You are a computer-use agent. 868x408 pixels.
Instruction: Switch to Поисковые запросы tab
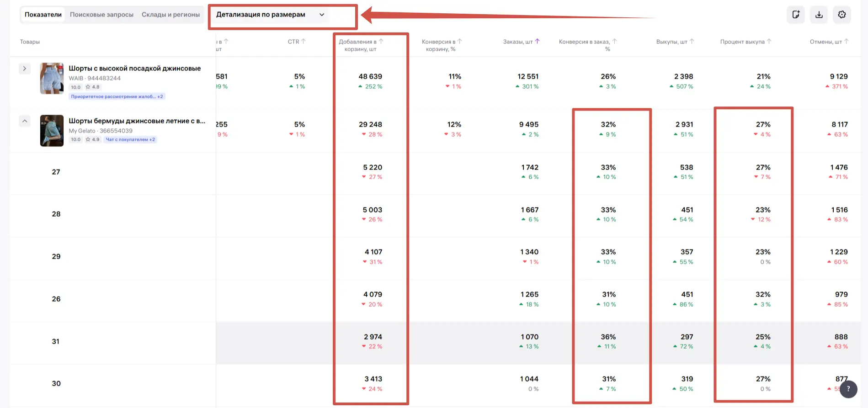click(101, 15)
